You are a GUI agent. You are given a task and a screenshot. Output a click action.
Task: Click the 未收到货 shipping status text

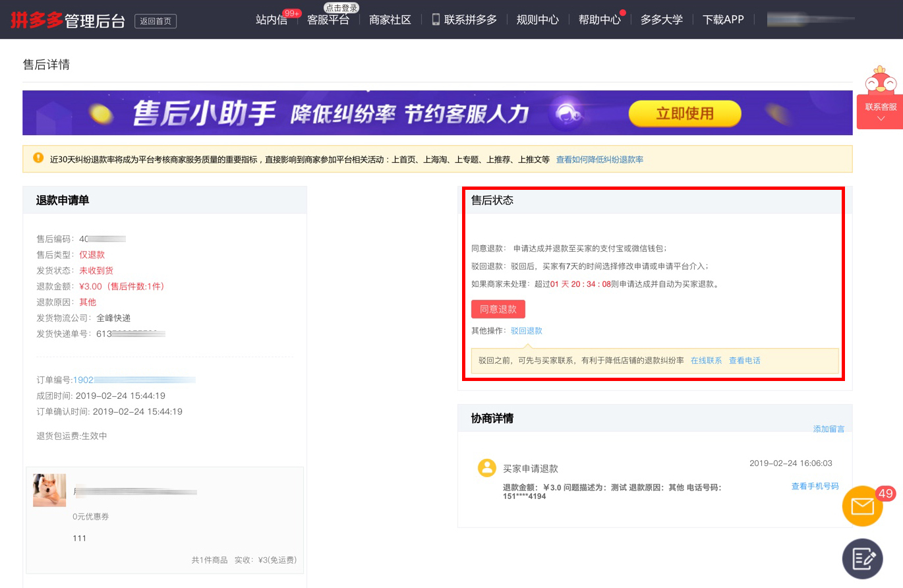tap(96, 270)
